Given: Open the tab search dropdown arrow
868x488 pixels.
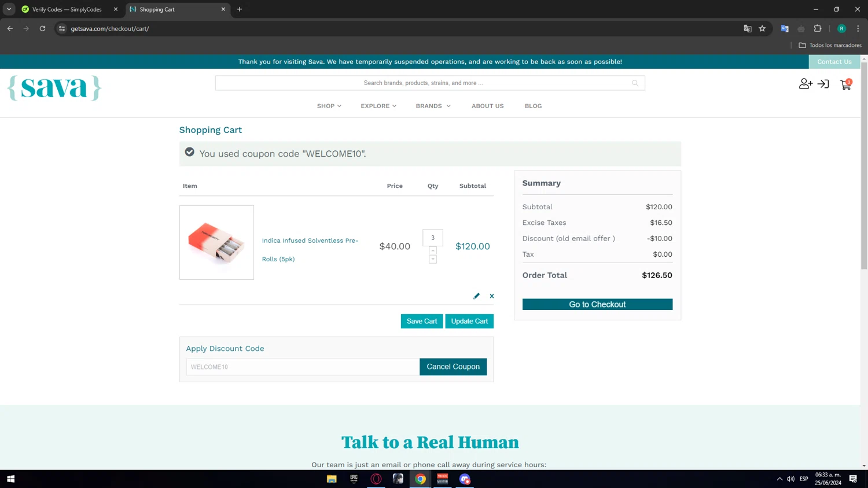Looking at the screenshot, I should click(x=9, y=9).
